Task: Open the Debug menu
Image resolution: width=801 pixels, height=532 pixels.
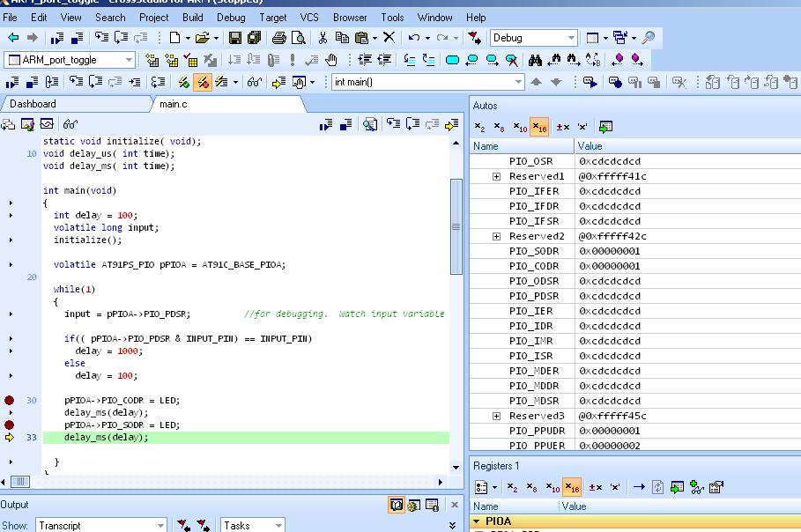Action: point(231,18)
